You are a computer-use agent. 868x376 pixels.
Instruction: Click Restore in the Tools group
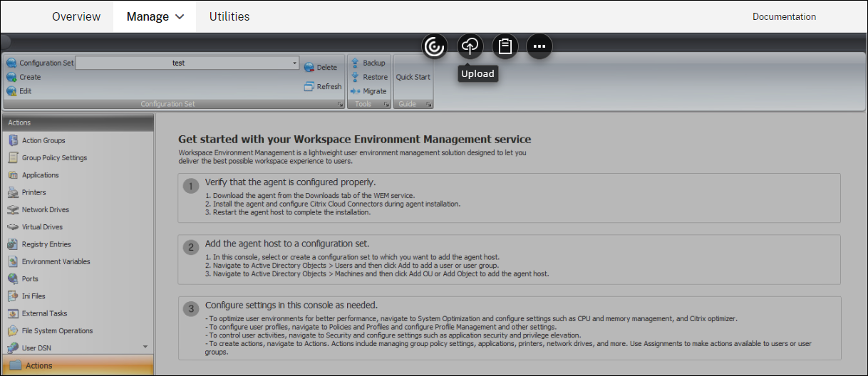click(369, 77)
